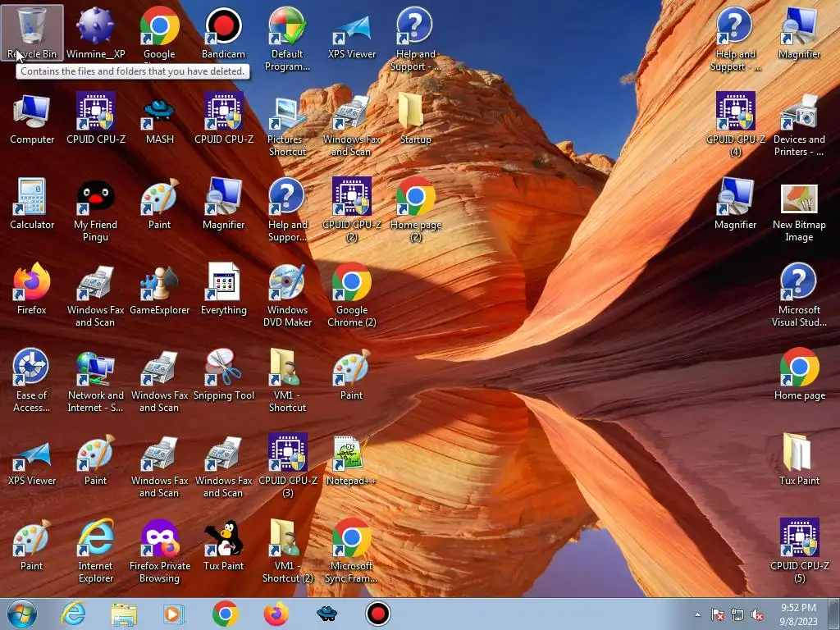Image resolution: width=840 pixels, height=630 pixels.
Task: Select the Devices and Printers shortcut
Action: click(799, 125)
